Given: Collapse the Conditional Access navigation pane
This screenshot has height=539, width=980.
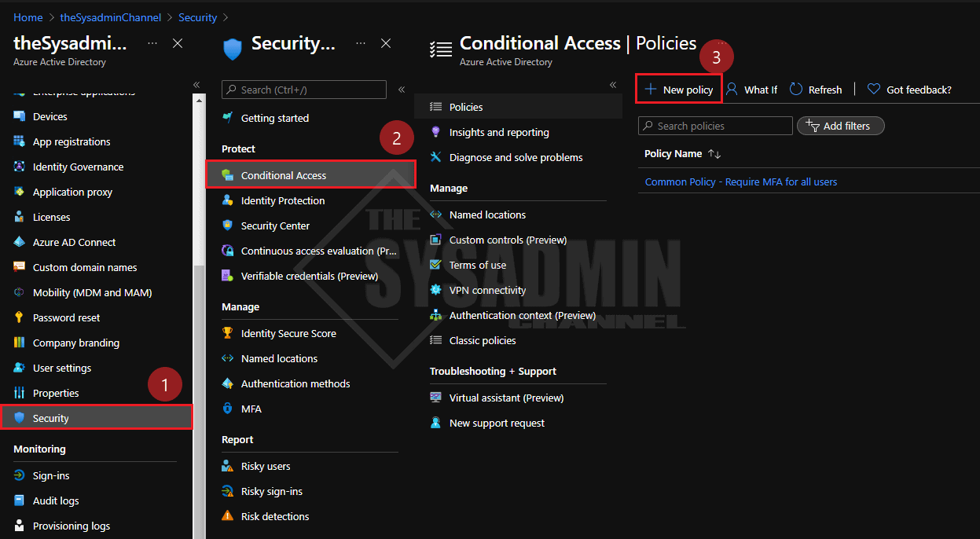Looking at the screenshot, I should point(612,85).
